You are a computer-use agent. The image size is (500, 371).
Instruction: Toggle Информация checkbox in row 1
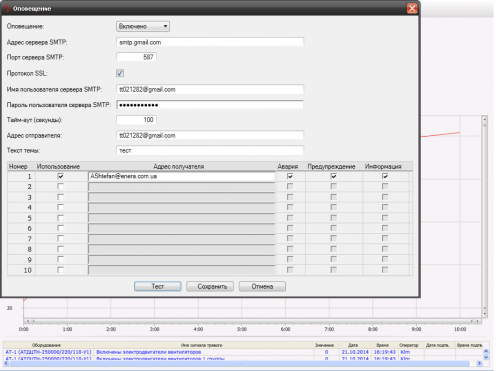[385, 176]
